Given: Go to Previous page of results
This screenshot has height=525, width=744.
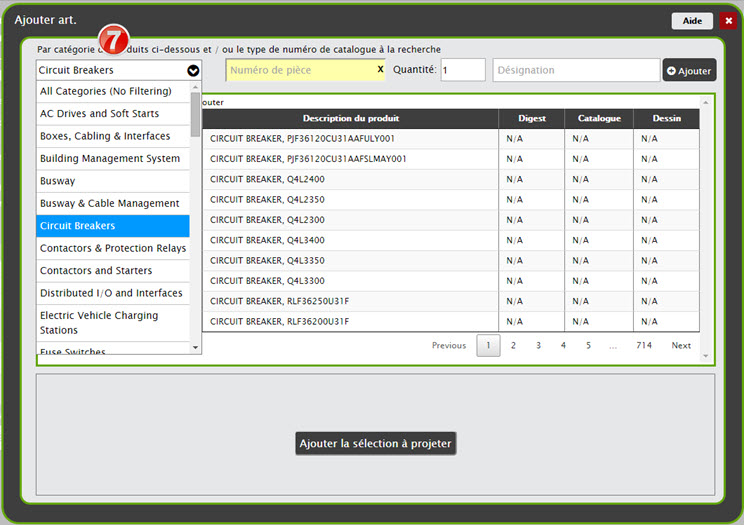Looking at the screenshot, I should pyautogui.click(x=448, y=346).
